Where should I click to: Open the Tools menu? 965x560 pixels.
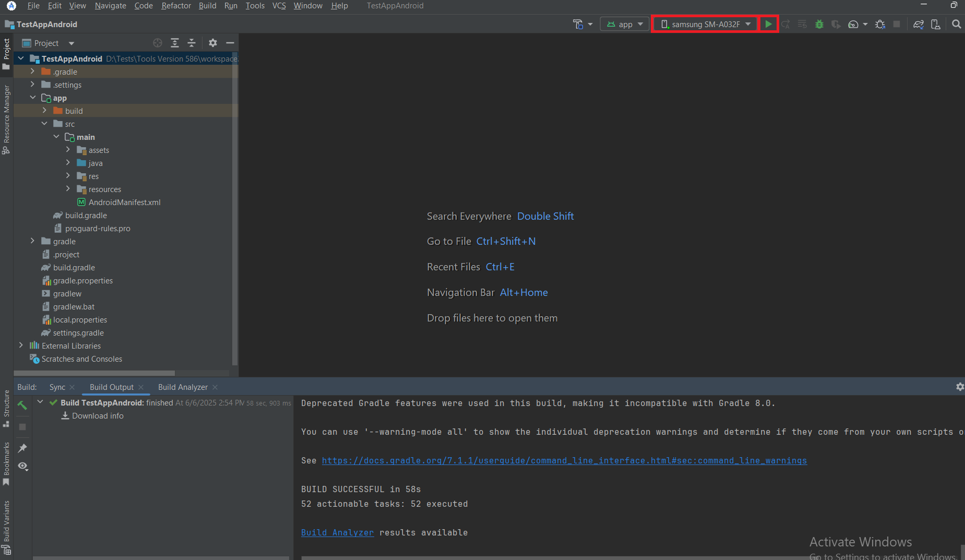tap(255, 6)
